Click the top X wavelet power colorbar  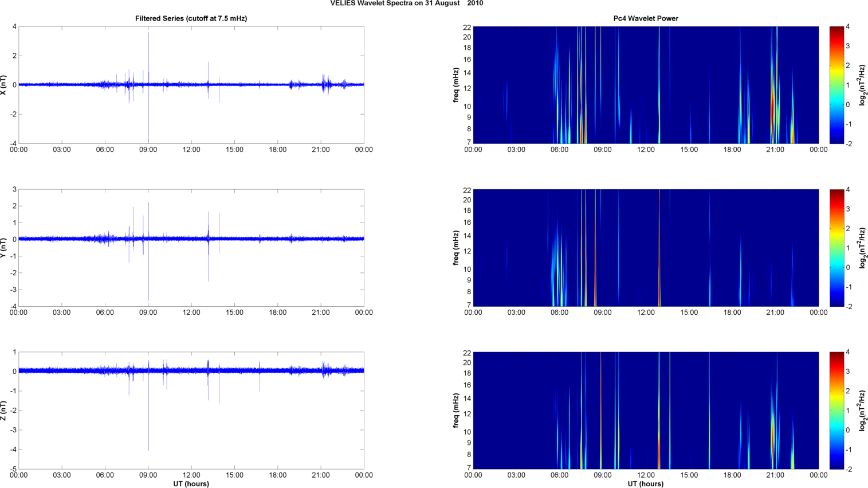pos(836,85)
